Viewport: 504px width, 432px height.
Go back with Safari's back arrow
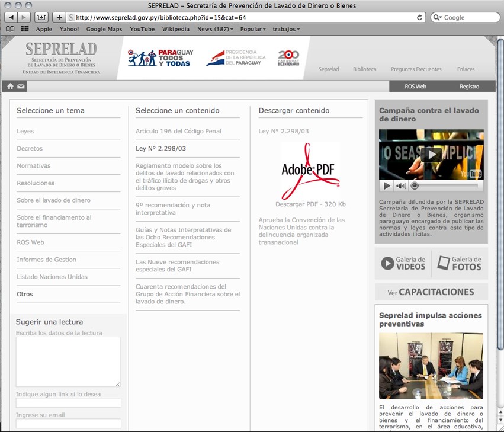(12, 17)
